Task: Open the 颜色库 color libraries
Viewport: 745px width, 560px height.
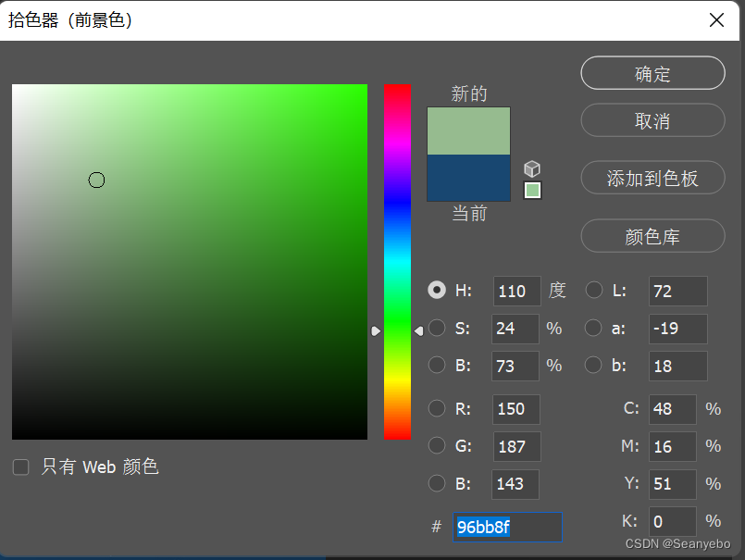Action: pos(652,235)
